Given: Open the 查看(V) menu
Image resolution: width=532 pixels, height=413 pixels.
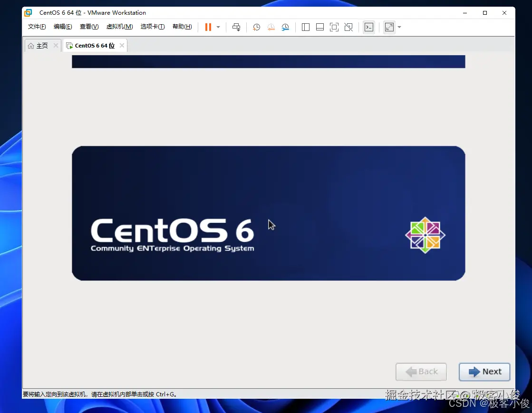Looking at the screenshot, I should pyautogui.click(x=89, y=27).
